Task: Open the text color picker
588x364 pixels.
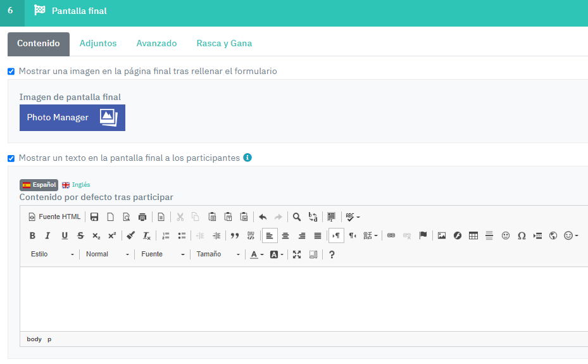Action: [257, 254]
